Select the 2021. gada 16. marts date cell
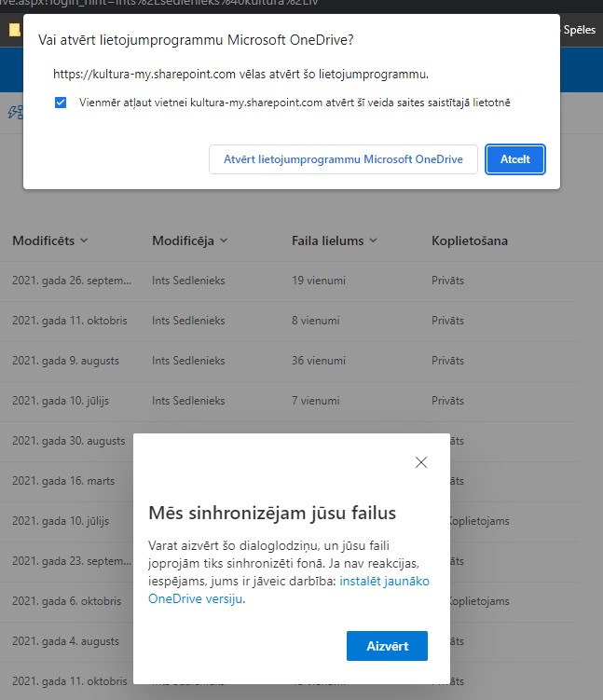Viewport: 603px width, 700px height. [63, 481]
